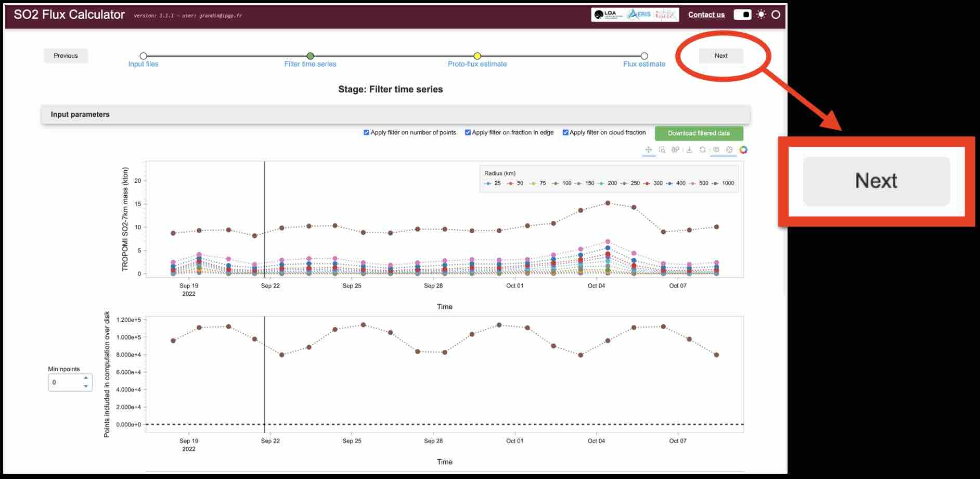Toggle Apply filter on fraction in edge

(x=468, y=133)
